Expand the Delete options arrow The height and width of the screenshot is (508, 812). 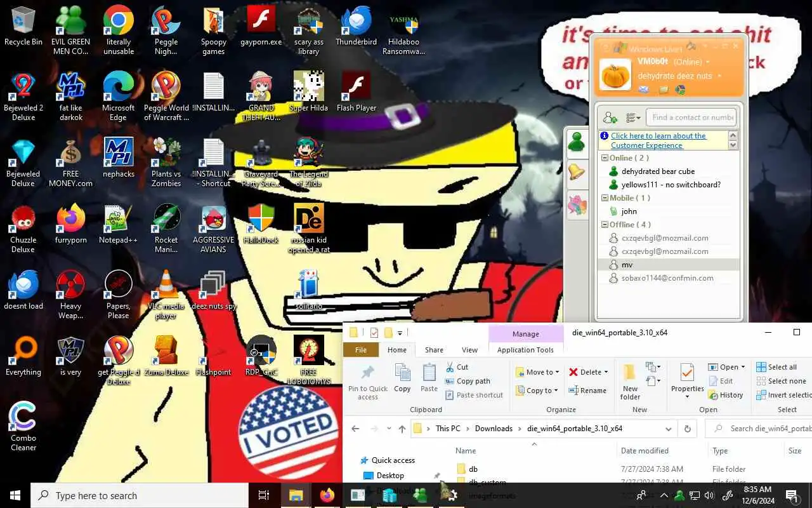click(606, 372)
